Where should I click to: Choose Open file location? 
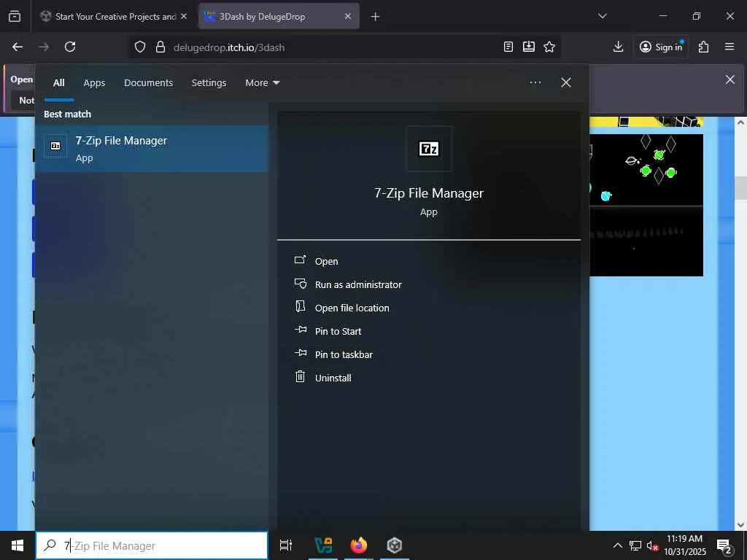pos(352,308)
